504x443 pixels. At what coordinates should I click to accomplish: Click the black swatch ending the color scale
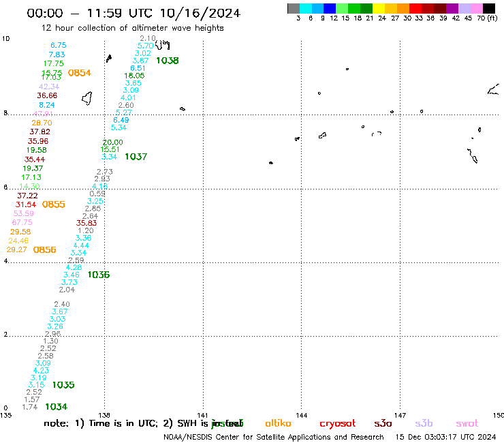489,9
